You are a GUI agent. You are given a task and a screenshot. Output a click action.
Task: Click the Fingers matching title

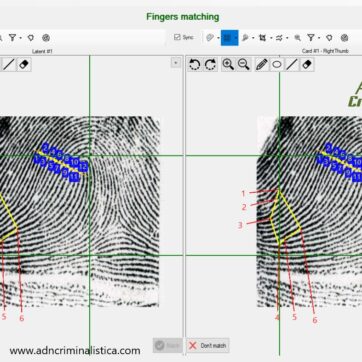coord(183,17)
